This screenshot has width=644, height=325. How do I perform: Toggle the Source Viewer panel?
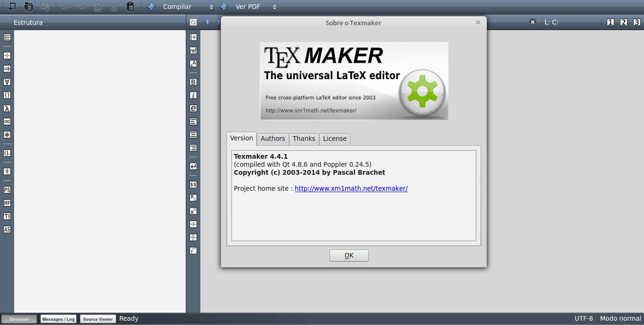(98, 319)
